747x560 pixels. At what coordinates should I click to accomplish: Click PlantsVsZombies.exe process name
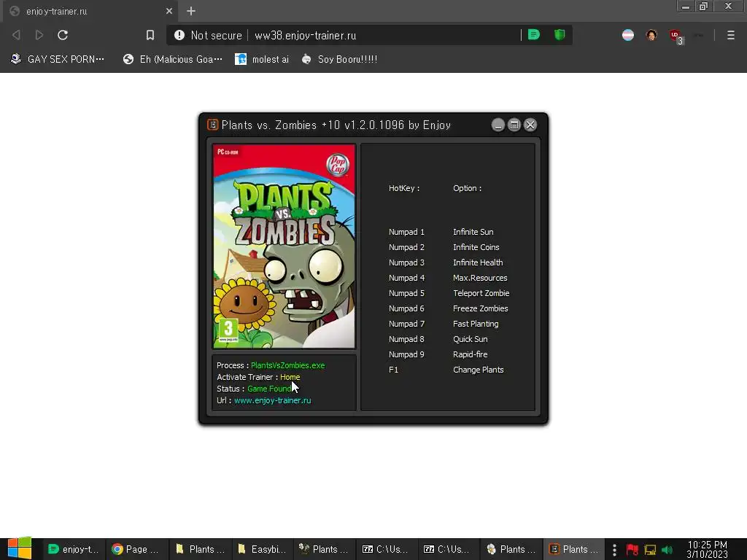click(x=287, y=365)
